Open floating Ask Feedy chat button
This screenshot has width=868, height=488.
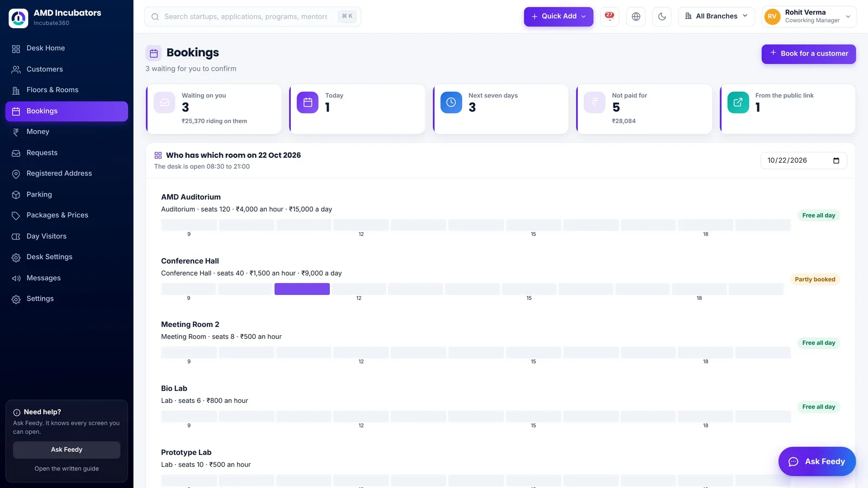point(817,461)
